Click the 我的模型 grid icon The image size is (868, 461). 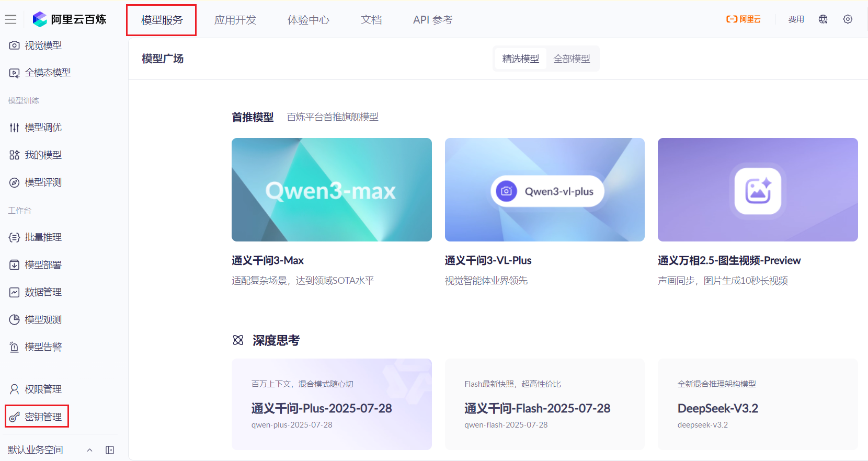click(15, 155)
